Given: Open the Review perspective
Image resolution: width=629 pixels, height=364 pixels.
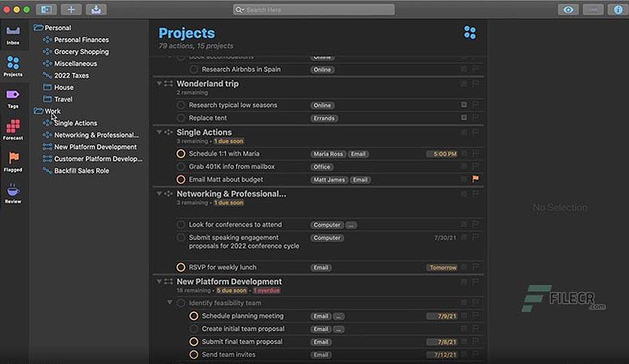Looking at the screenshot, I should tap(13, 193).
